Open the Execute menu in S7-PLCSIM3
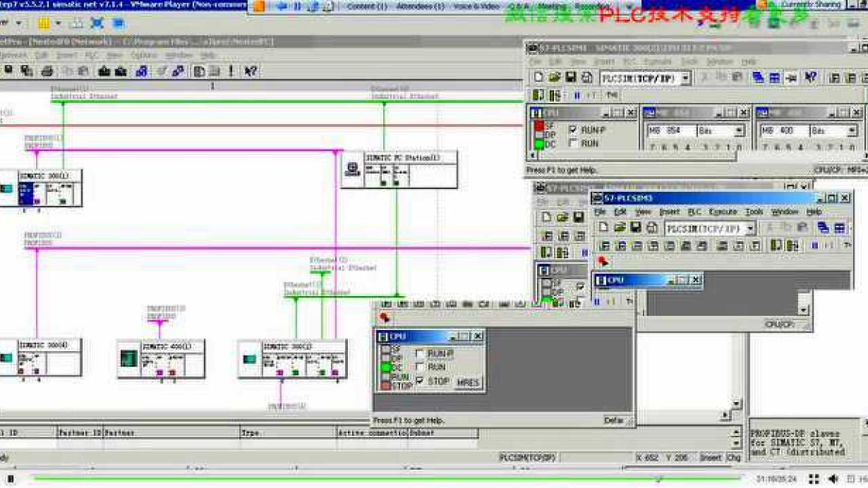868x488 pixels. pos(722,212)
